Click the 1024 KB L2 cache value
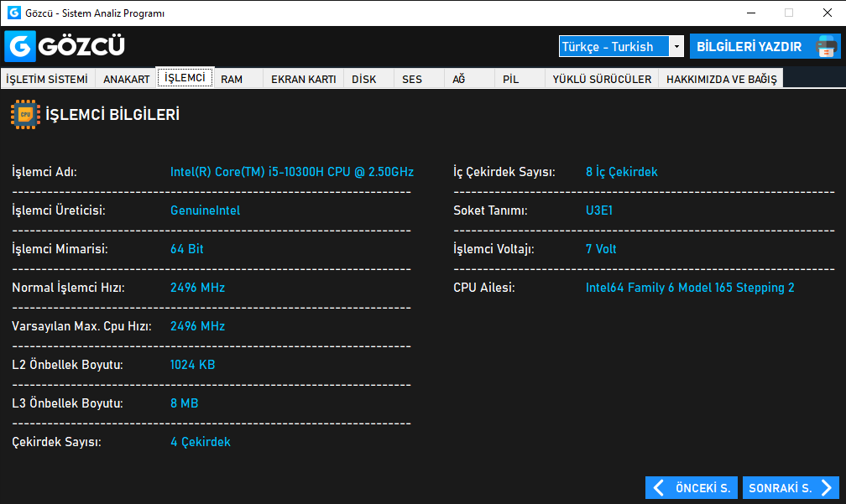Viewport: 846px width, 504px height. click(x=193, y=365)
